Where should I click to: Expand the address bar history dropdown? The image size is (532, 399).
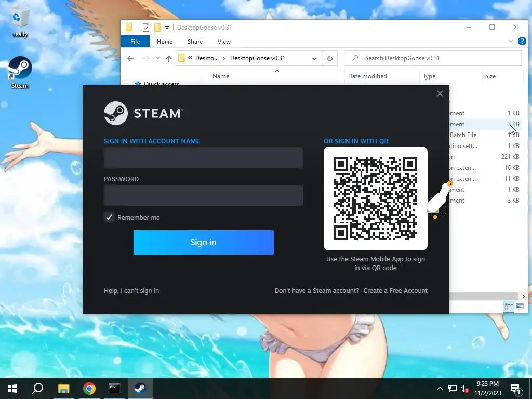(x=314, y=58)
